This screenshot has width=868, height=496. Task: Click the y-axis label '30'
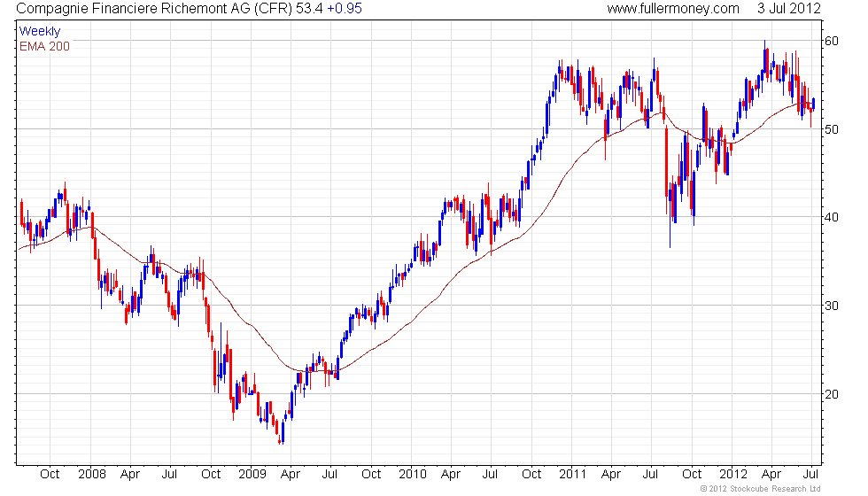(832, 306)
